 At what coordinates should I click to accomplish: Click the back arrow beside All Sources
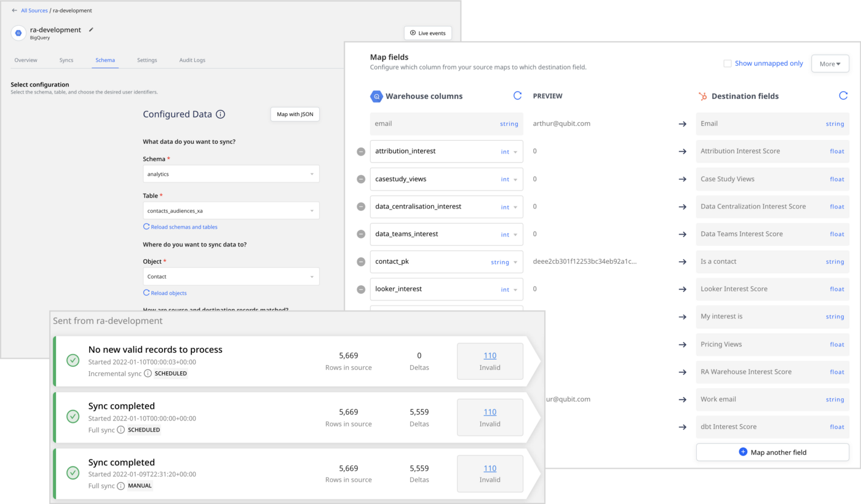tap(14, 10)
